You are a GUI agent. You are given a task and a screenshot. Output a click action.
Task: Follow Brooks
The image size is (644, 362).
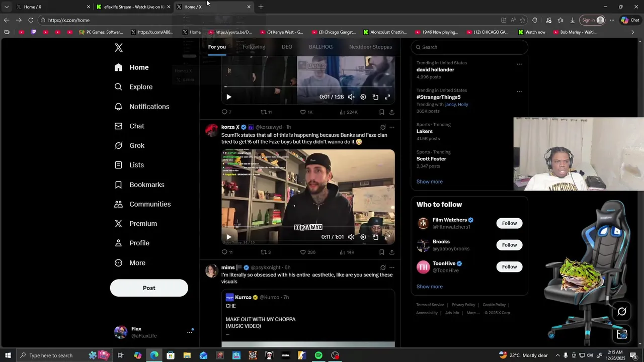tap(509, 245)
